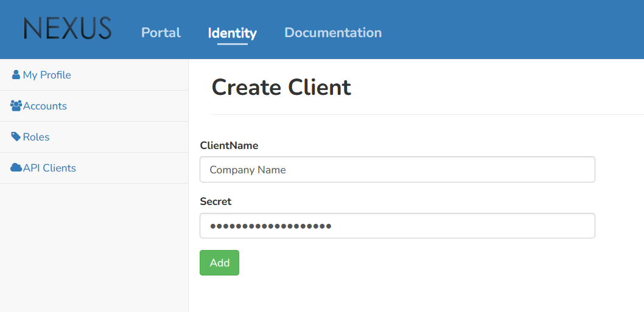Viewport: 644px width, 312px height.
Task: Click the Create Client page heading
Action: (281, 88)
